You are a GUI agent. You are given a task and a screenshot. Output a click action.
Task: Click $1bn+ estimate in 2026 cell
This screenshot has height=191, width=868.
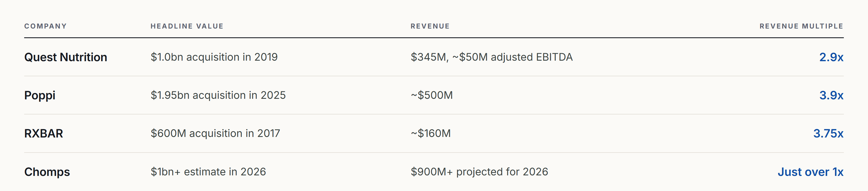point(208,172)
